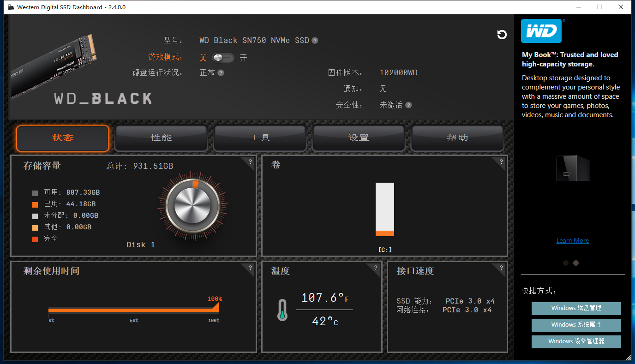Switch to the 设置 tab
This screenshot has height=364, width=635.
[358, 137]
